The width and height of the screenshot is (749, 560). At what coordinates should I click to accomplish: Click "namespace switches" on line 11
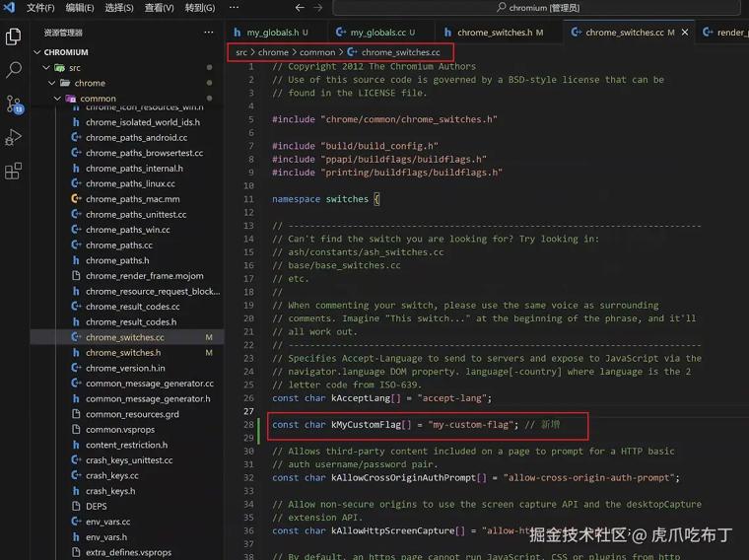[320, 199]
